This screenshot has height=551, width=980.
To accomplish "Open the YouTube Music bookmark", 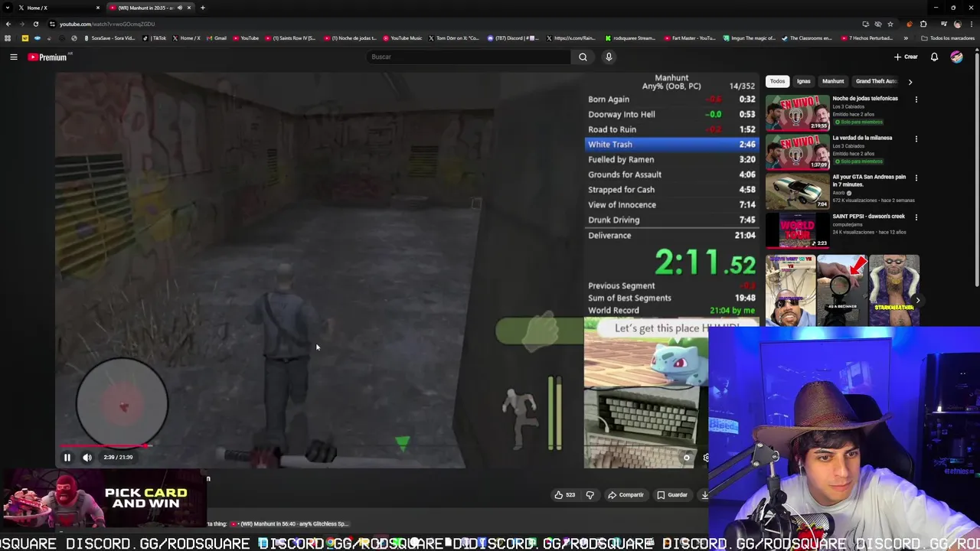I will coord(403,38).
